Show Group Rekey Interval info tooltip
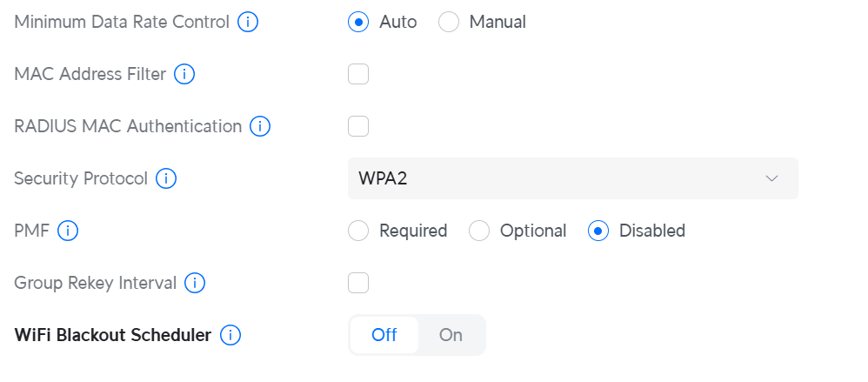 (x=195, y=283)
